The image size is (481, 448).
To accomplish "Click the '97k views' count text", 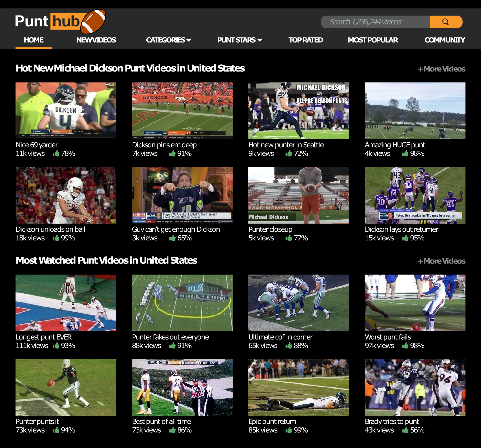I will [379, 346].
